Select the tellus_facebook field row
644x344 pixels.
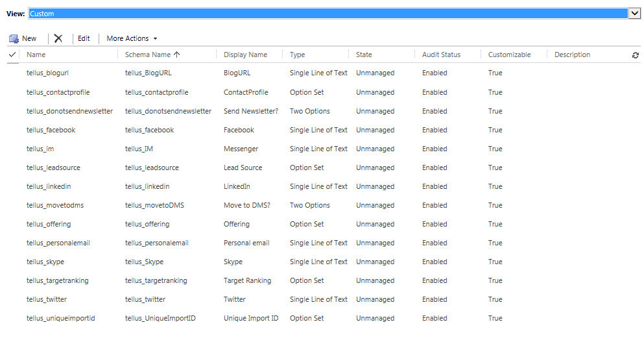click(x=51, y=130)
